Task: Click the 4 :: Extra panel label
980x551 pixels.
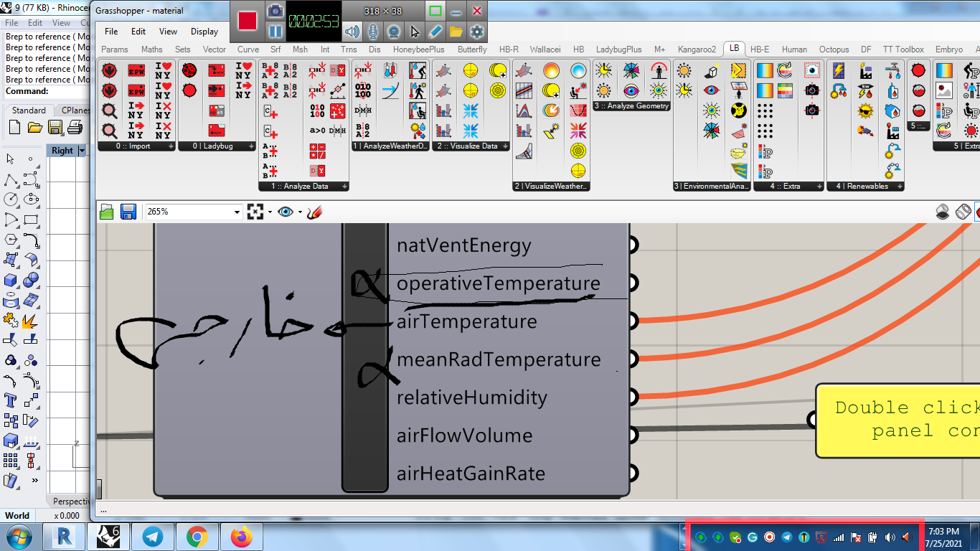Action: click(789, 186)
